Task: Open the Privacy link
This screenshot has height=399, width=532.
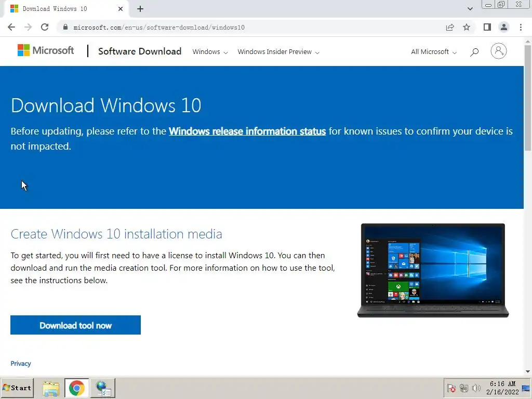Action: [21, 363]
